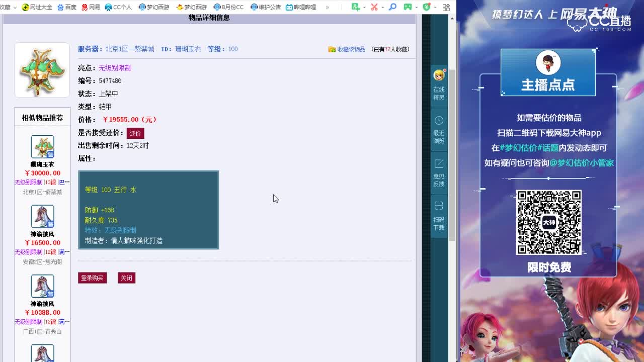Click the 防御 +168 attribute line
Image resolution: width=644 pixels, height=362 pixels.
pyautogui.click(x=100, y=210)
